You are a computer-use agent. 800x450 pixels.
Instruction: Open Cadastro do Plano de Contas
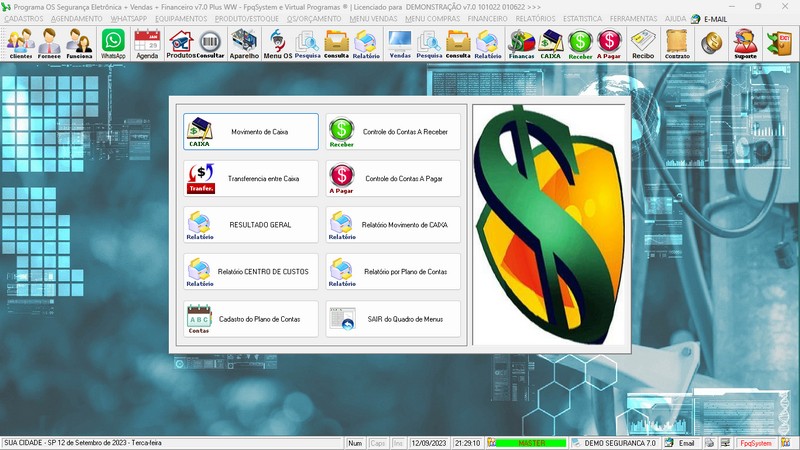pyautogui.click(x=251, y=319)
